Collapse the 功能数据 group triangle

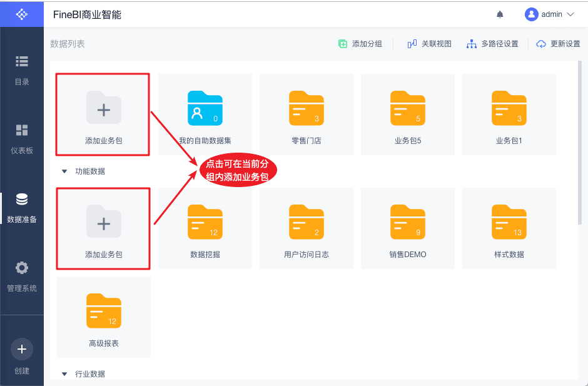click(x=64, y=171)
